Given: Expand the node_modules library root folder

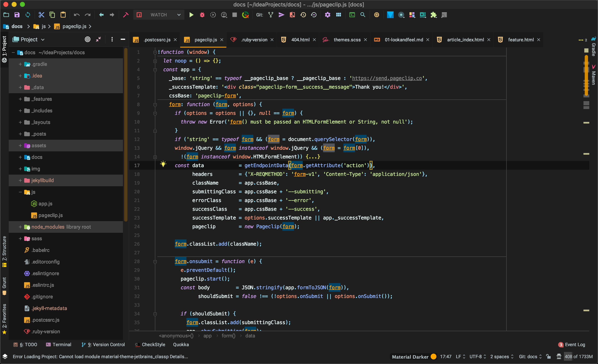Looking at the screenshot, I should click(x=20, y=227).
